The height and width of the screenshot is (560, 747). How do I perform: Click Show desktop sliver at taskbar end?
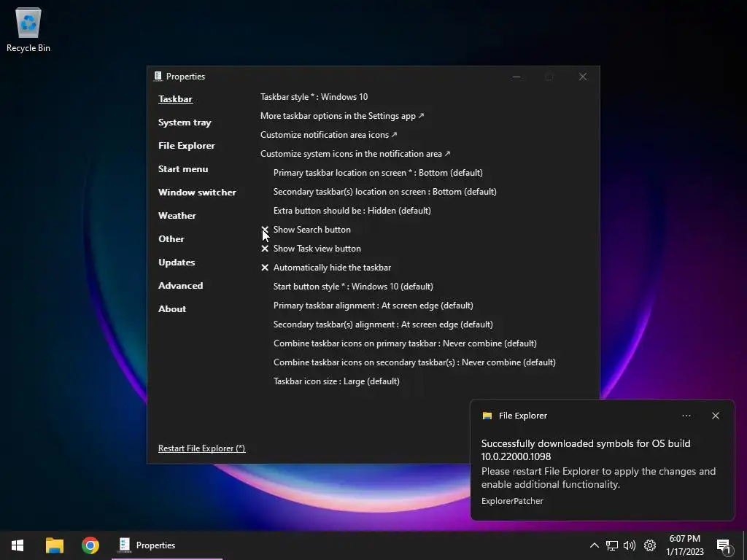(x=745, y=545)
